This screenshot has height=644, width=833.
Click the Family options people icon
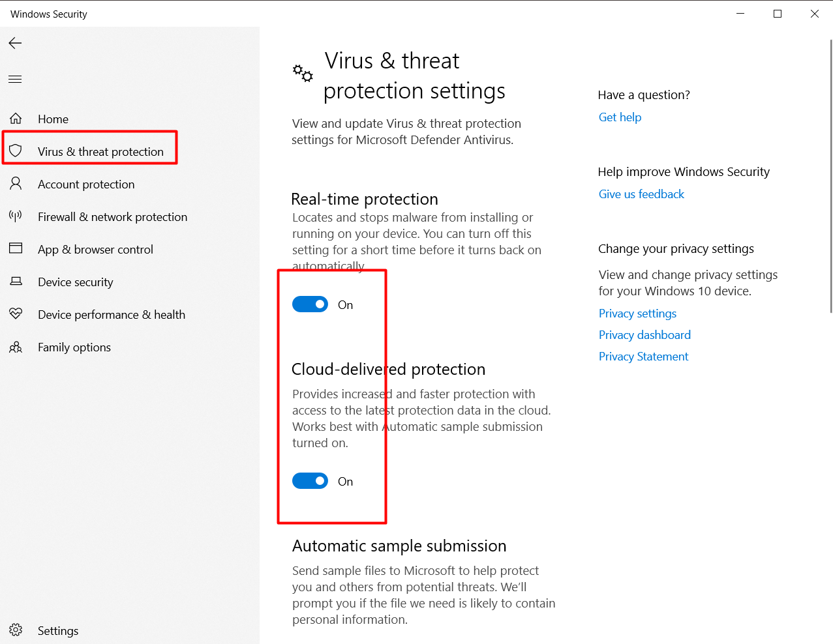click(x=16, y=347)
